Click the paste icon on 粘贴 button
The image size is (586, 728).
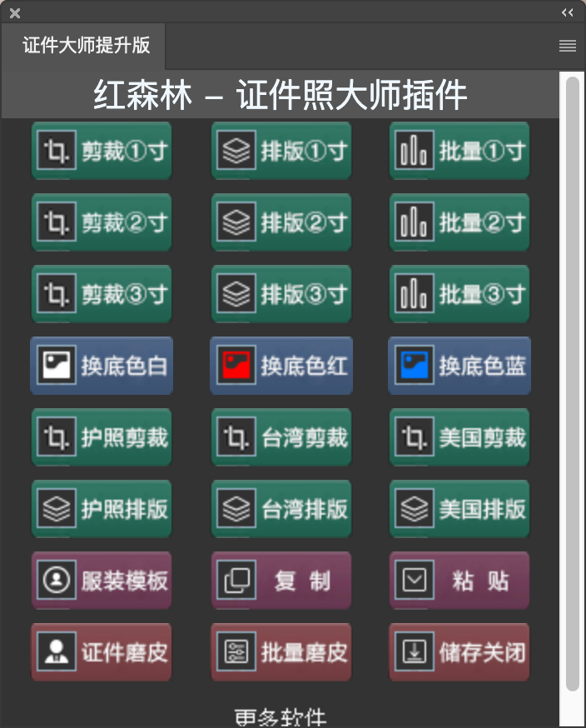coord(415,581)
